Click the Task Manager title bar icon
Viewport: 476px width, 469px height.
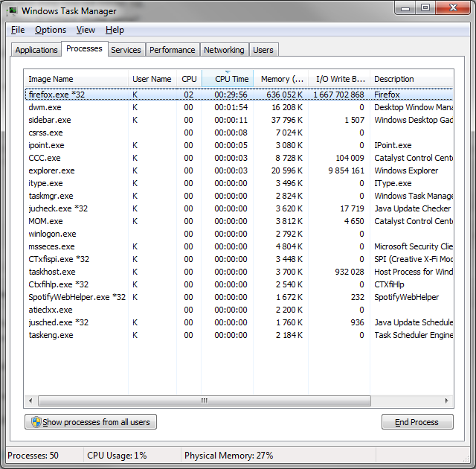coord(13,11)
